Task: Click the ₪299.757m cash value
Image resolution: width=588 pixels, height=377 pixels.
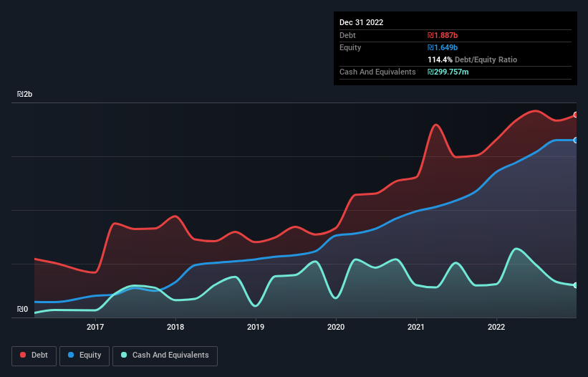Action: point(448,72)
